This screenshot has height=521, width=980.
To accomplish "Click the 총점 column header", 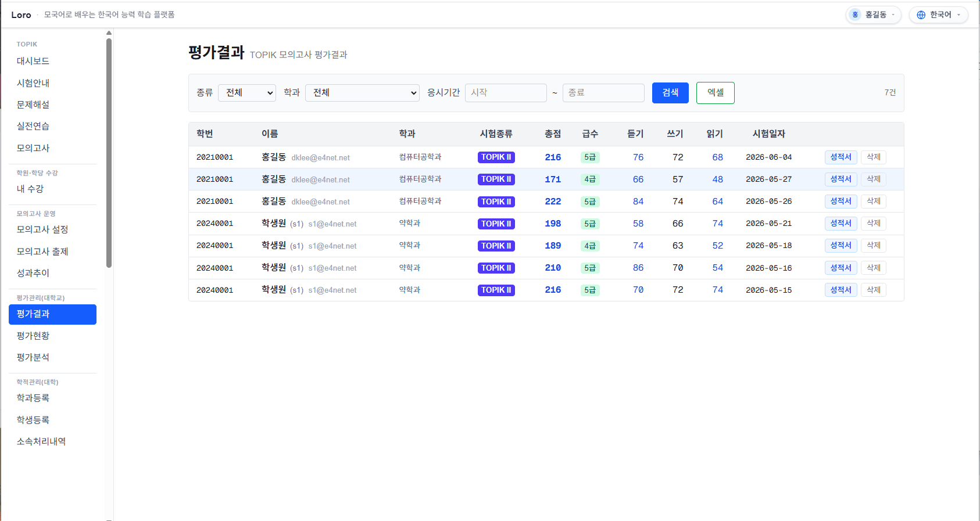I will 553,134.
